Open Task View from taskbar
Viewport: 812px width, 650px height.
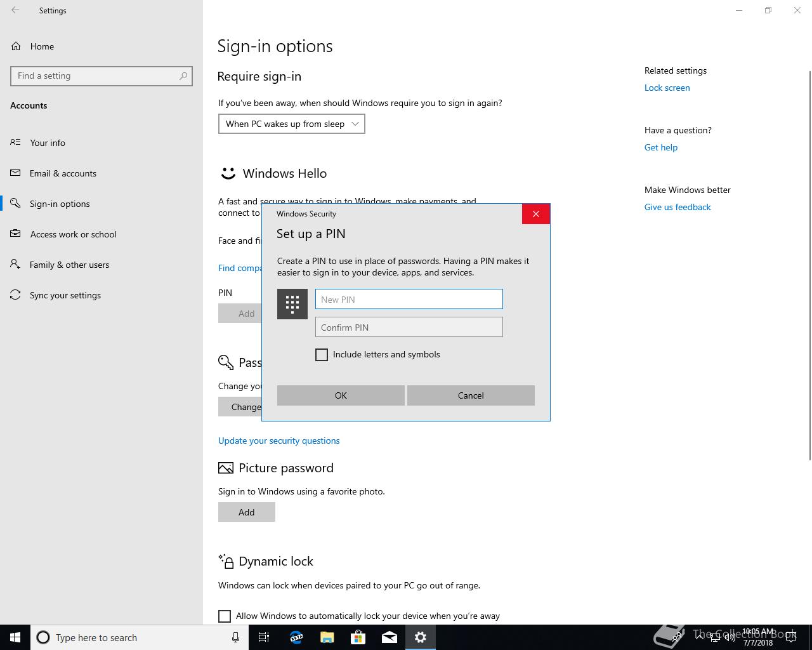tap(264, 637)
